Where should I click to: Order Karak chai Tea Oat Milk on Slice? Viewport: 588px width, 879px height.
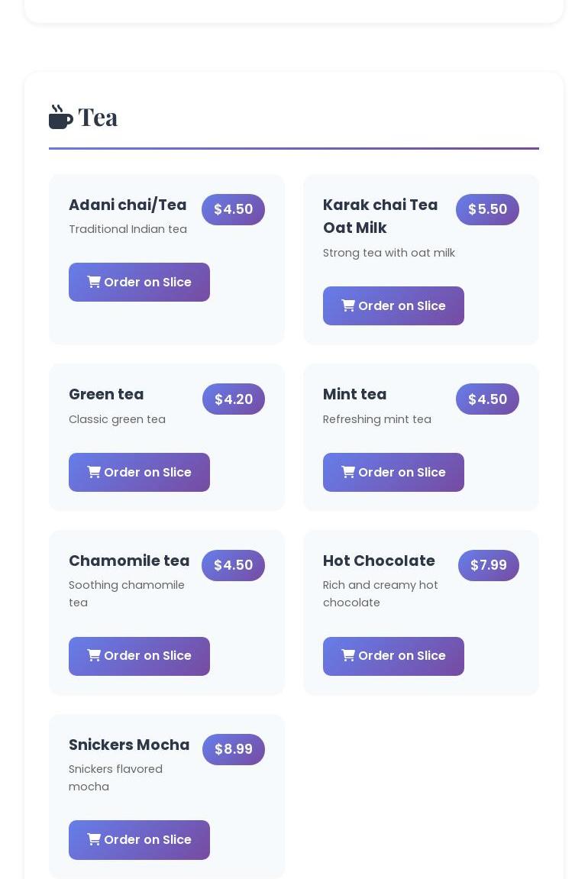[x=393, y=305]
